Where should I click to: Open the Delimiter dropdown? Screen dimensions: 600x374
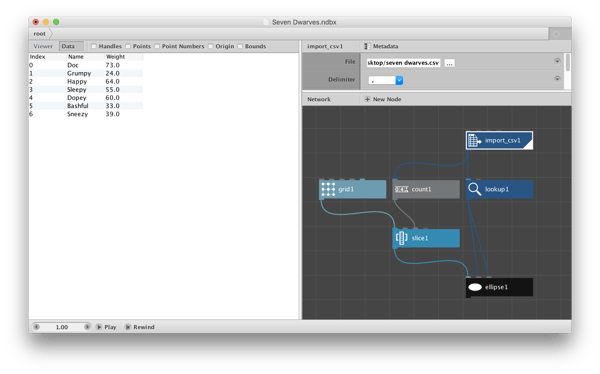(386, 80)
